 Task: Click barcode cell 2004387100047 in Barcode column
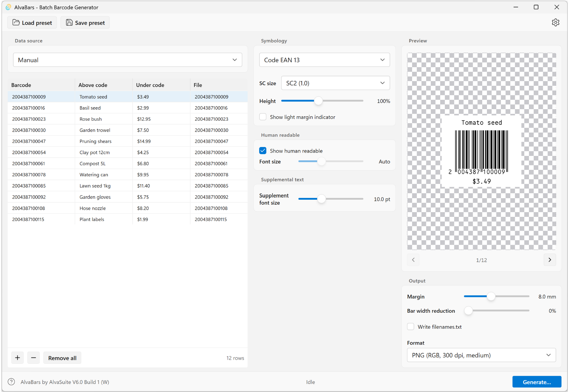pos(41,141)
